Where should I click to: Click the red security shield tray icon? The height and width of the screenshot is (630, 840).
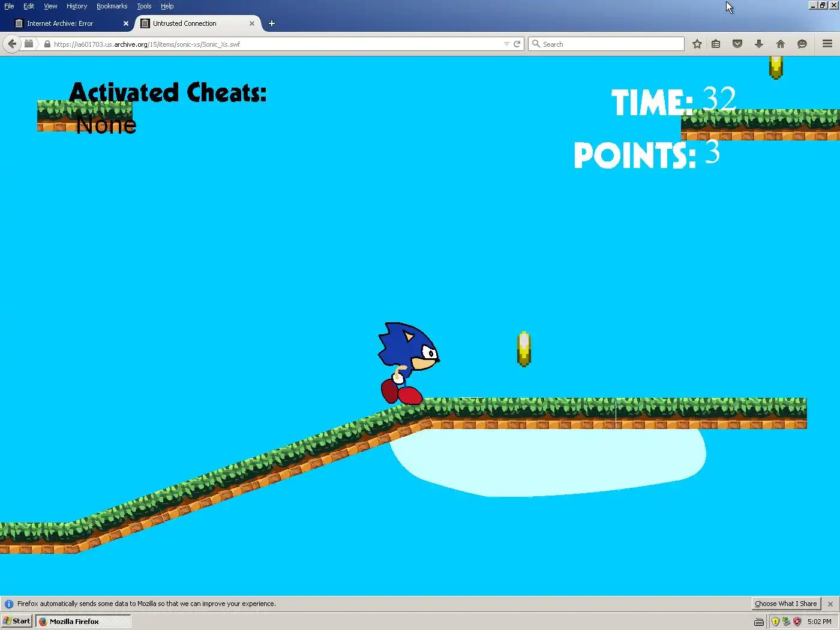797,622
